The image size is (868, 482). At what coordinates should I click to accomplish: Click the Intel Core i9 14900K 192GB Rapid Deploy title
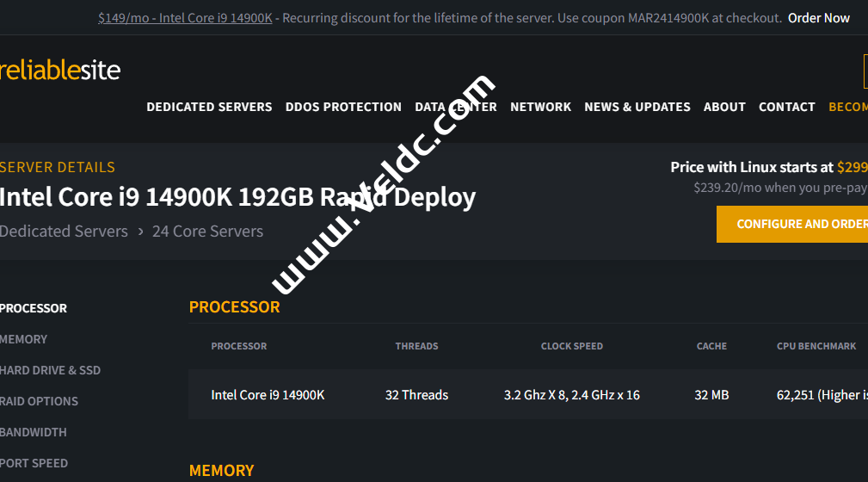[237, 197]
